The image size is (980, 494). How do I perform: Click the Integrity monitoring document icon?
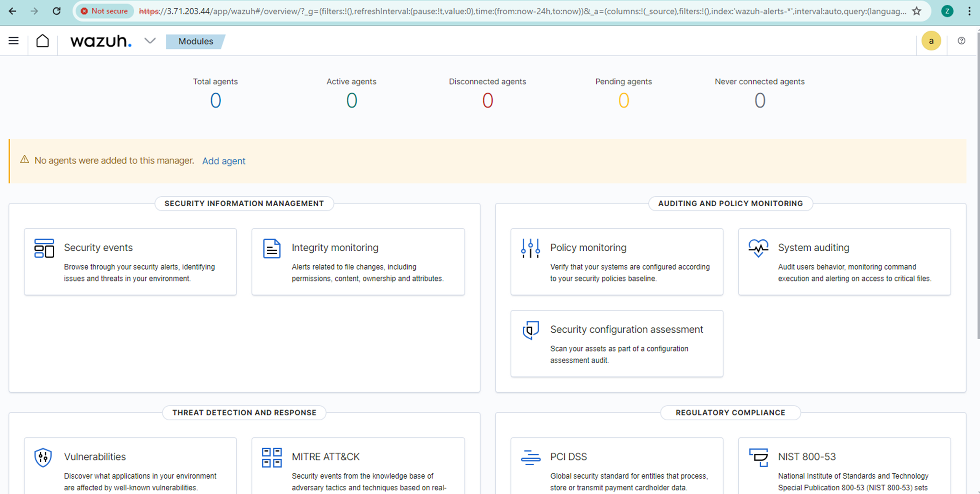tap(272, 248)
